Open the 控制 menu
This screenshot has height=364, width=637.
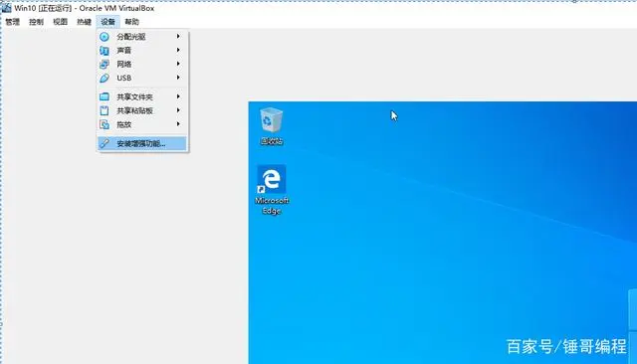tap(36, 22)
